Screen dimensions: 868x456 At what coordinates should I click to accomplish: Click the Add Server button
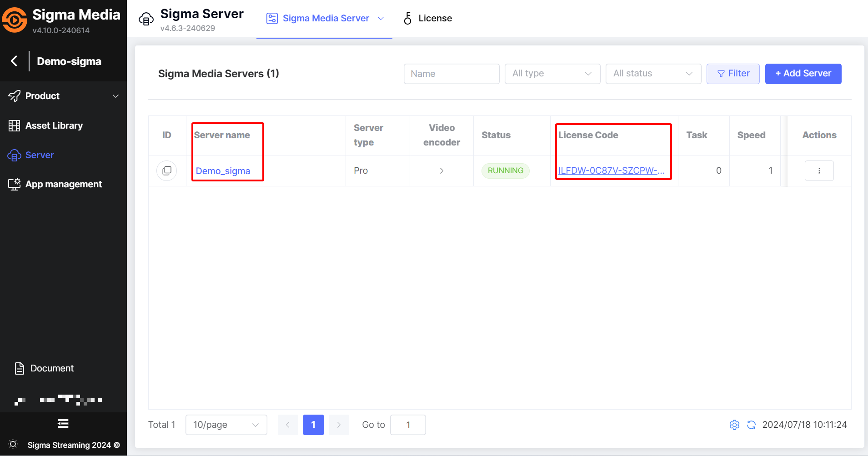[803, 74]
